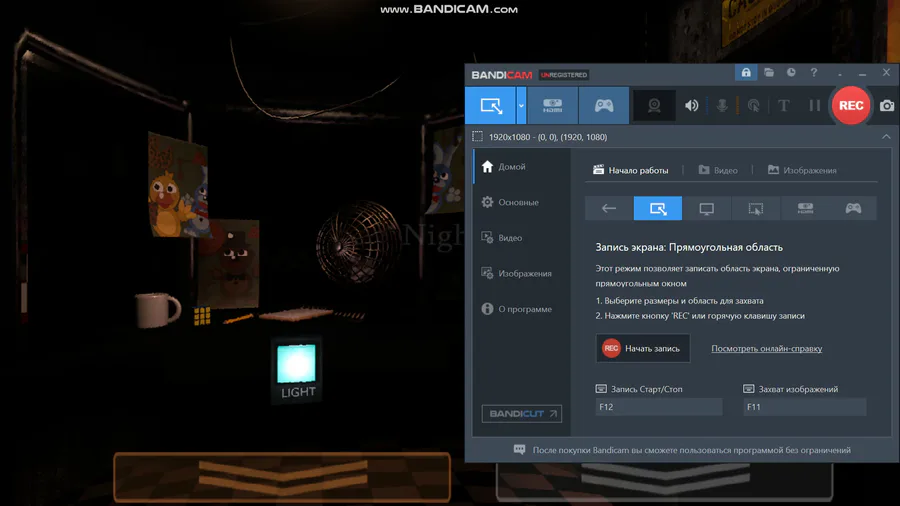Click the pause recording icon
This screenshot has height=506, width=900.
[814, 106]
